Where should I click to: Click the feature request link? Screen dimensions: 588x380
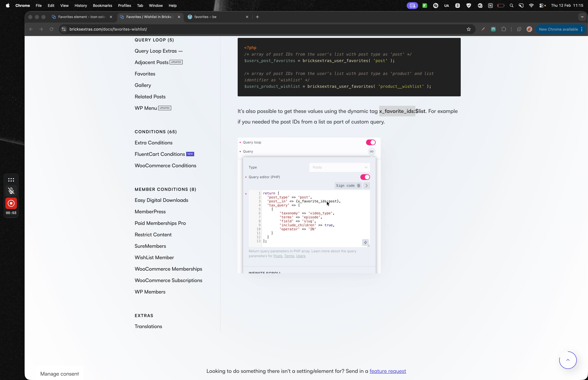click(x=388, y=371)
